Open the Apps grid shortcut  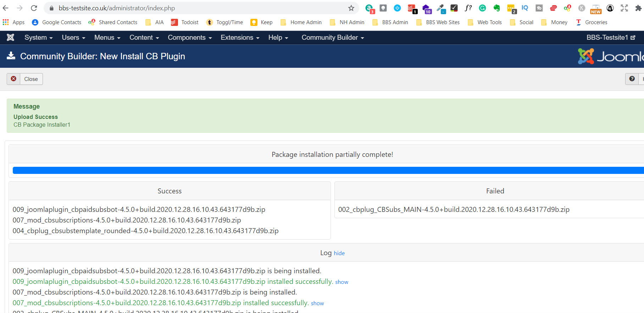coord(13,22)
